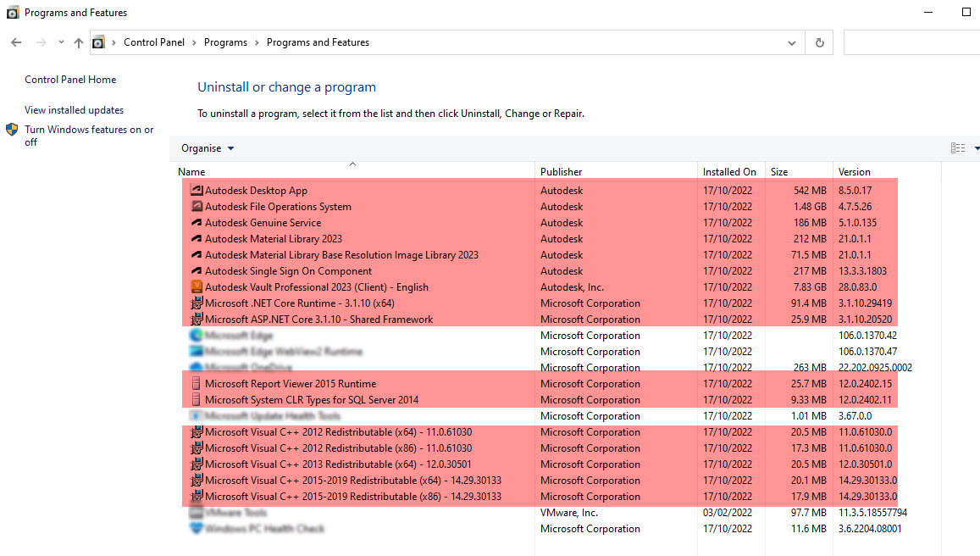Open the recent locations dropdown arrow
The image size is (980, 556).
[61, 42]
